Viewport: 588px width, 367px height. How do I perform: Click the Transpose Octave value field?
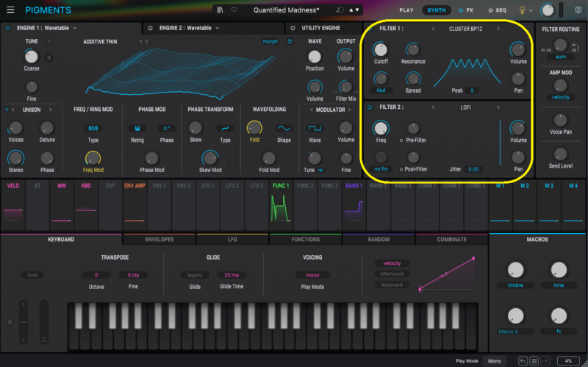96,275
